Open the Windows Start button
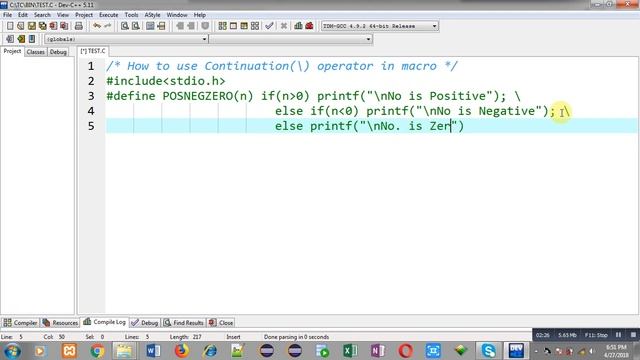This screenshot has width=640, height=360. click(x=12, y=351)
